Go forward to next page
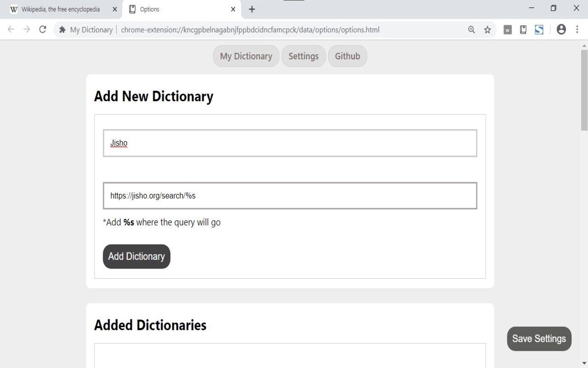Viewport: 588px width, 368px height. pos(27,29)
